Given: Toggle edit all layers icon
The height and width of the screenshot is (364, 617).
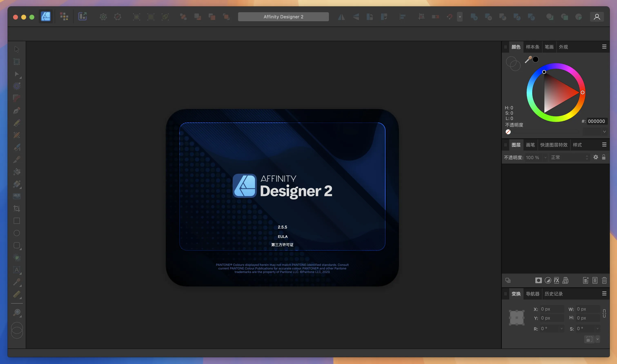Looking at the screenshot, I should point(508,280).
